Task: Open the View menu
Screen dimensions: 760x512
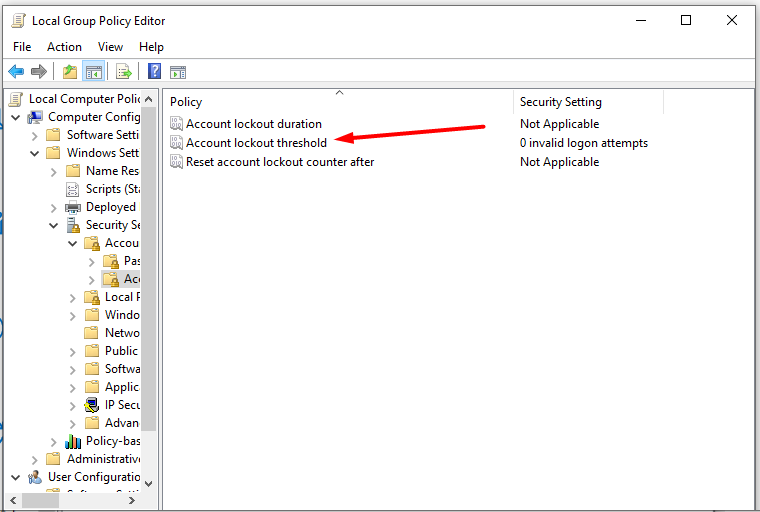Action: point(110,47)
